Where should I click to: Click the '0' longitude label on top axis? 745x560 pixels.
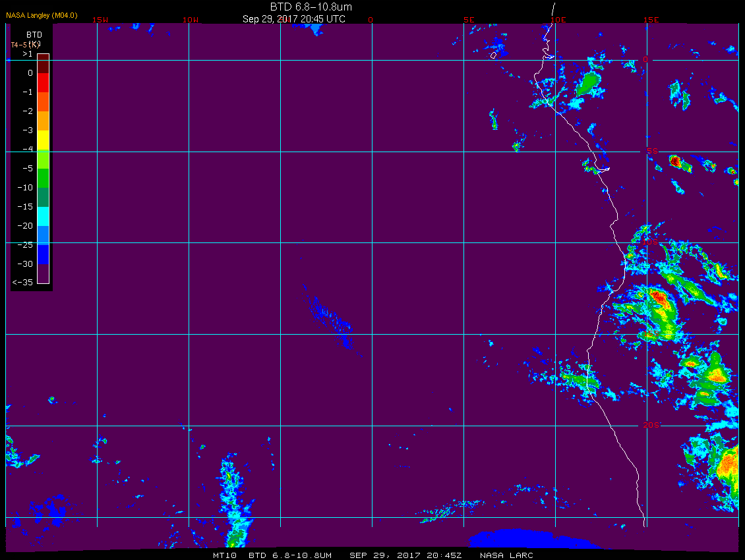click(x=371, y=20)
